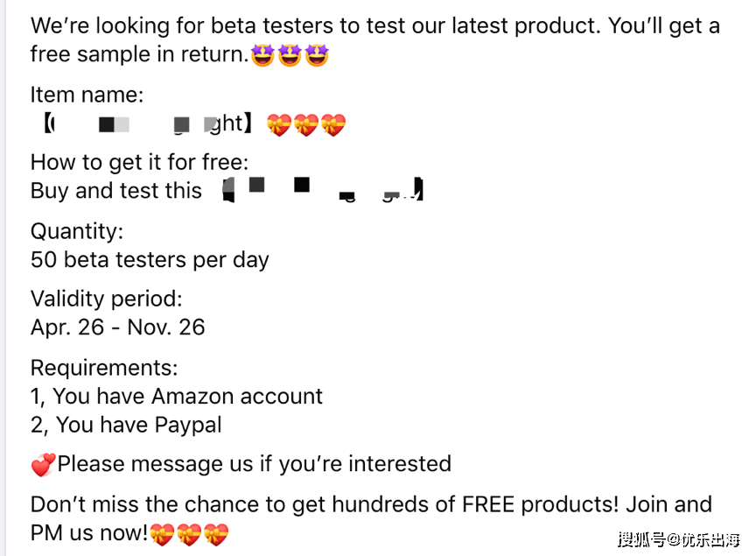Screen dimensions: 756x556
Task: Click the "Requirements:" heading
Action: click(x=104, y=367)
